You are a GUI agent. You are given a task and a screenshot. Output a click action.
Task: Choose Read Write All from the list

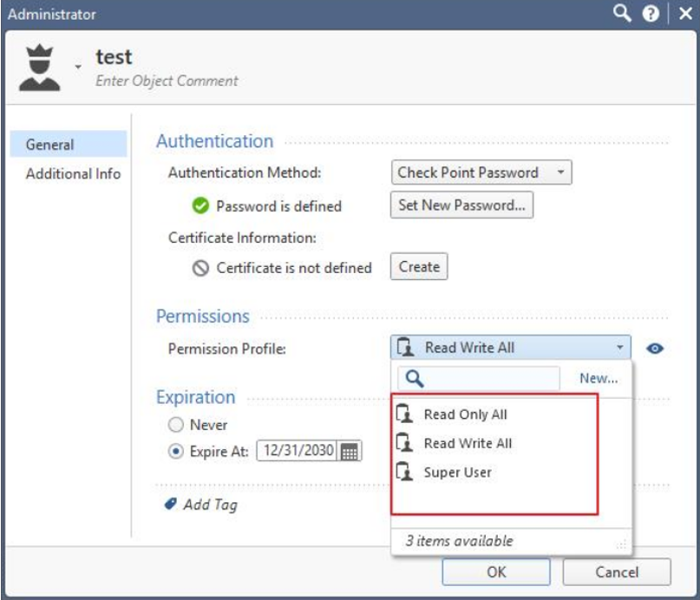[x=468, y=443]
